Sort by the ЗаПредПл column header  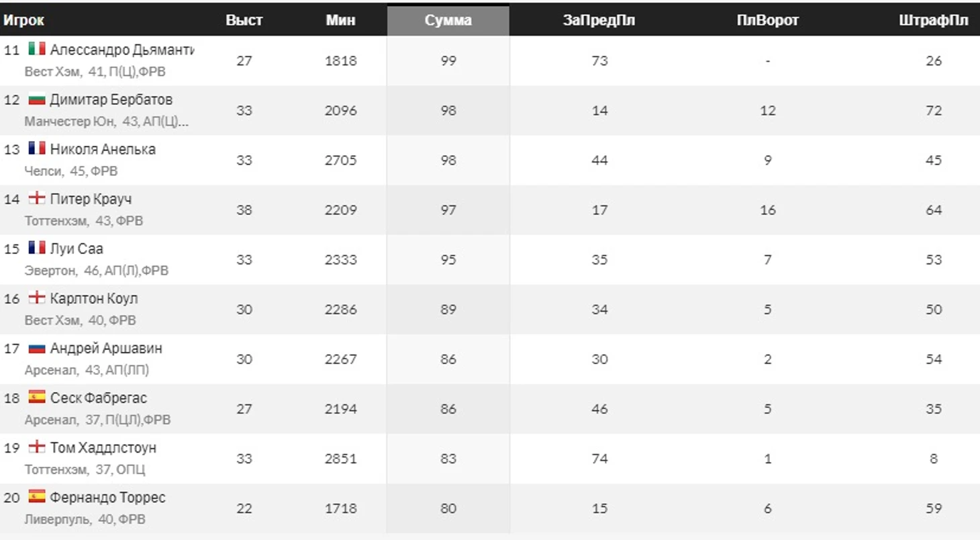(x=599, y=20)
